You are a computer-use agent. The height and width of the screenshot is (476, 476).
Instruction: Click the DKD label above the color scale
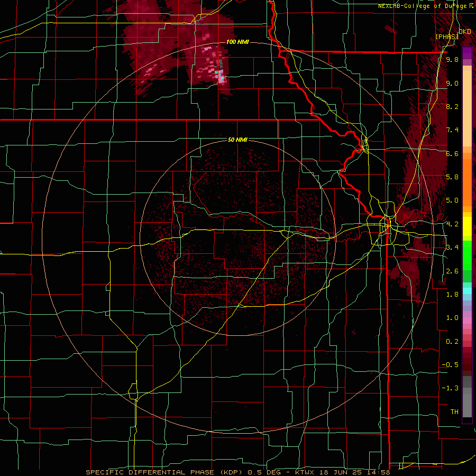(465, 32)
